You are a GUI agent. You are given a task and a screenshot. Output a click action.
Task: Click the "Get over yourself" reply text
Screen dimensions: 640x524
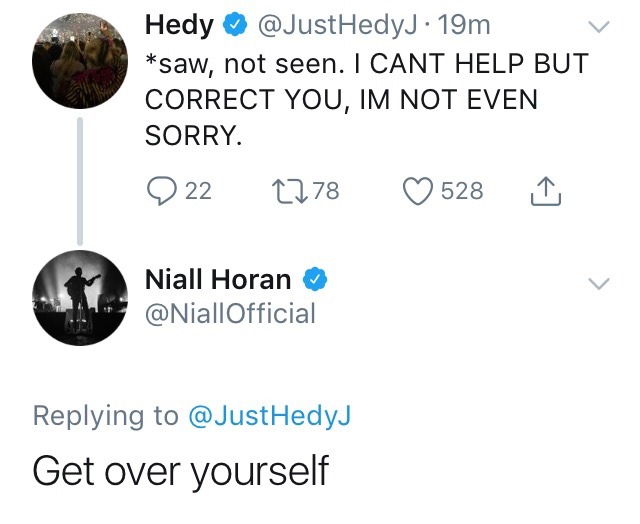[x=180, y=470]
